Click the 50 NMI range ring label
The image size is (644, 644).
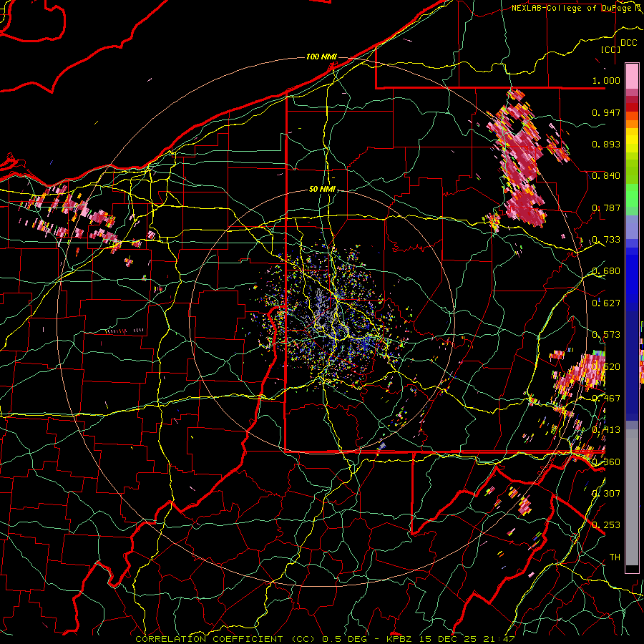point(322,189)
